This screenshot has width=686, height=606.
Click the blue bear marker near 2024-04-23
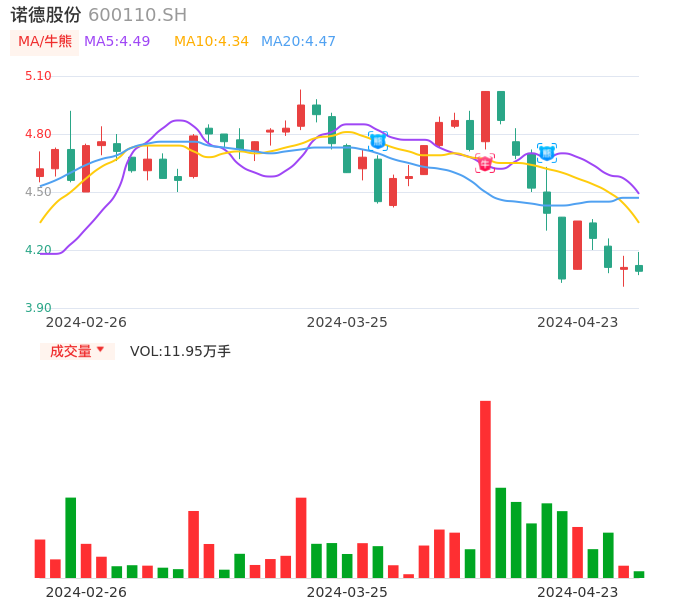click(547, 153)
